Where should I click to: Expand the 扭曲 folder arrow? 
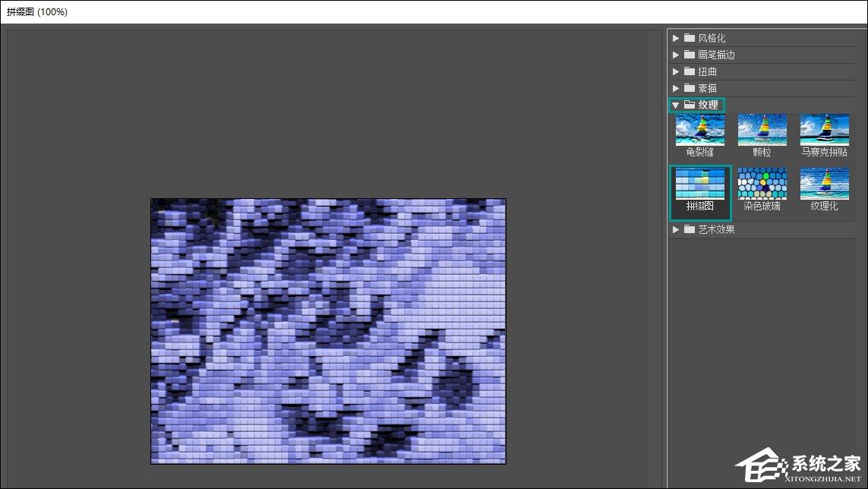[675, 71]
